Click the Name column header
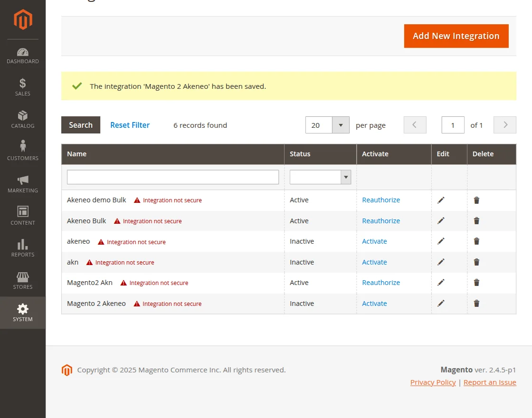Screen dimensions: 532x418 [x=77, y=154]
